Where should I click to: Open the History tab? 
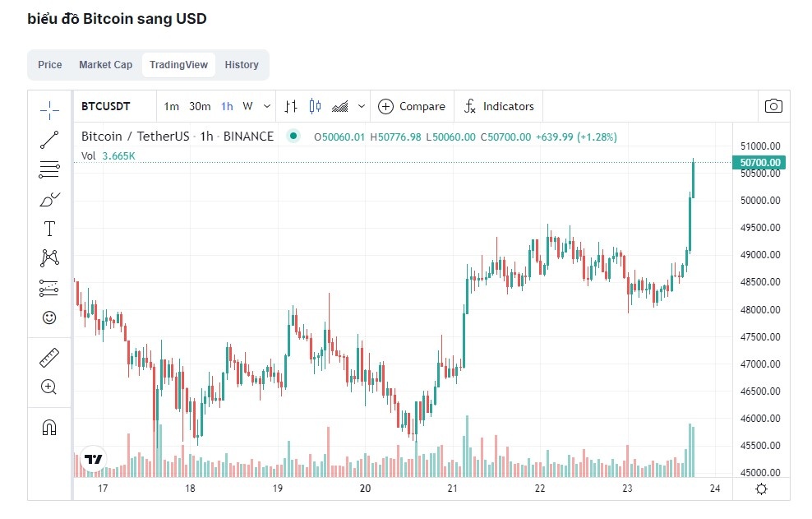click(242, 64)
